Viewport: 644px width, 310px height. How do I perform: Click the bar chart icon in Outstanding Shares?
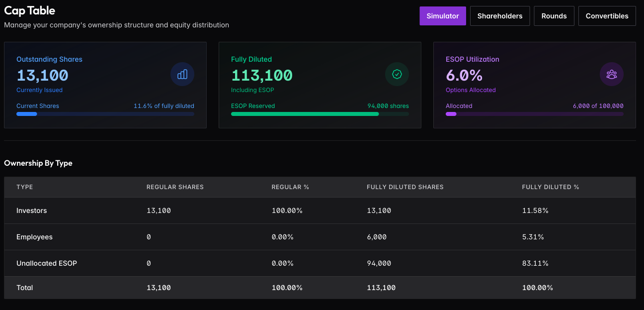tap(182, 75)
